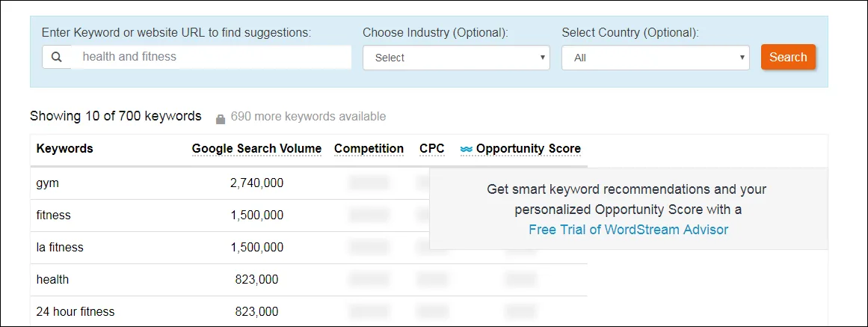Click the CPC column header
This screenshot has height=327, width=868.
coord(431,148)
